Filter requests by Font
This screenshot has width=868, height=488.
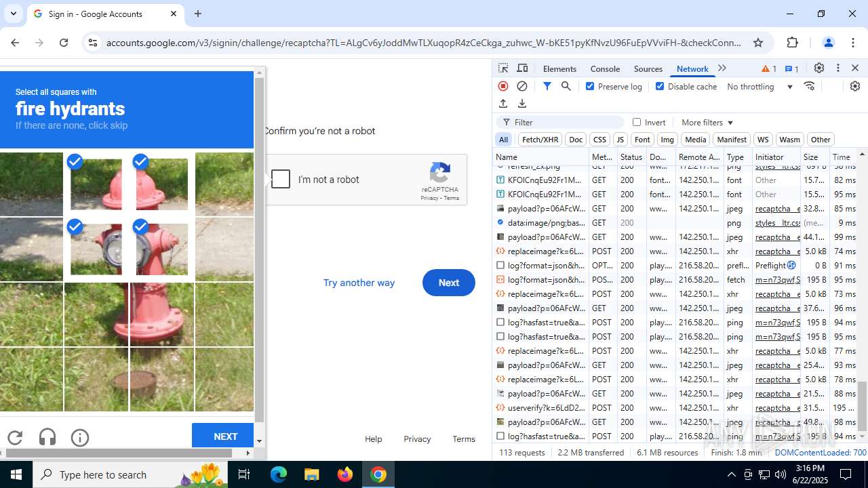(642, 140)
